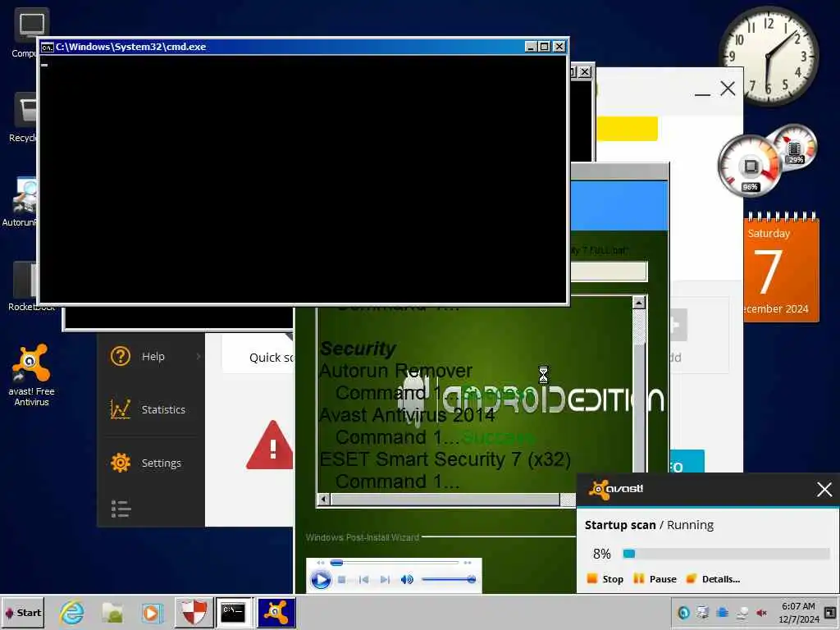Click the list icon below Settings
This screenshot has width=840, height=630.
121,509
